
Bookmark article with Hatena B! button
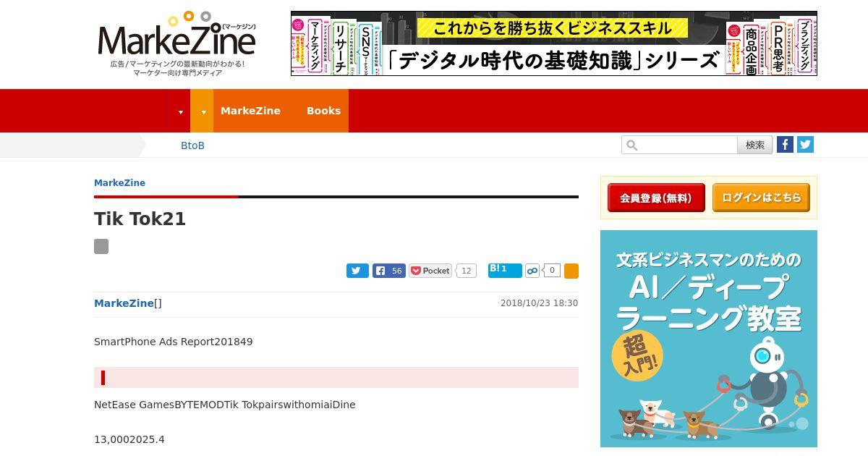[x=505, y=270]
